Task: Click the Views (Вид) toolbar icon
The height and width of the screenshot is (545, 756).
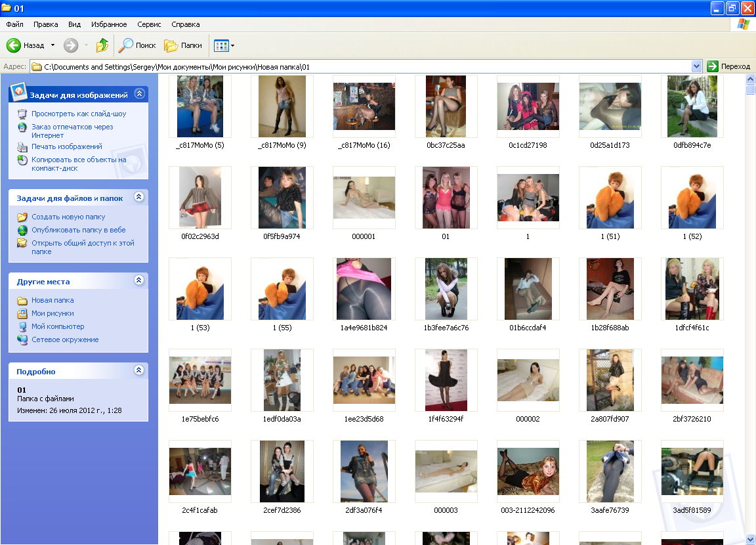Action: point(221,46)
